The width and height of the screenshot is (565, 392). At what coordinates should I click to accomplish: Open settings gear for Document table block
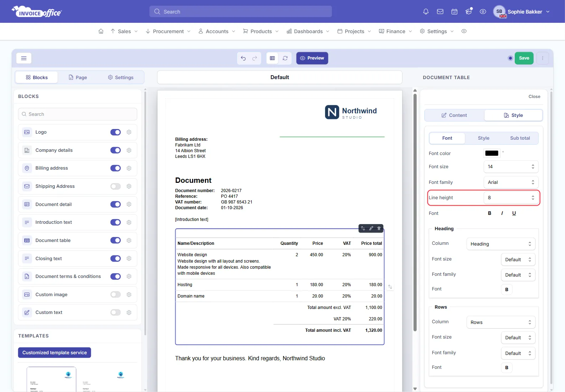pos(129,241)
